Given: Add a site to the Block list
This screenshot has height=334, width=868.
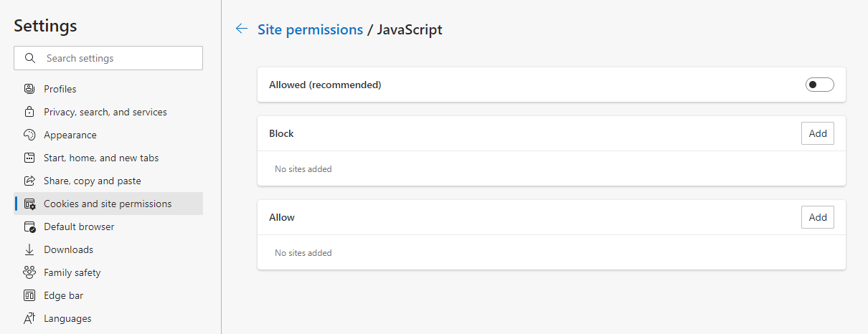Looking at the screenshot, I should click(818, 133).
